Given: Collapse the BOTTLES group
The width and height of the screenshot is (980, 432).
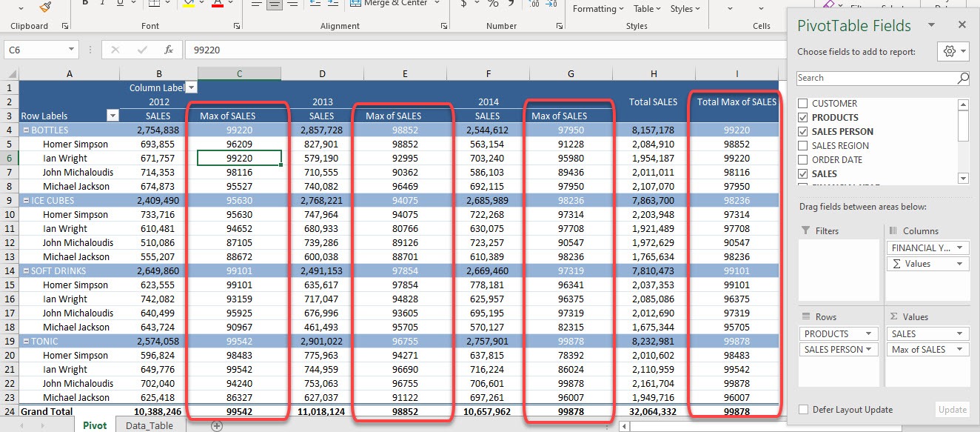Looking at the screenshot, I should 25,130.
